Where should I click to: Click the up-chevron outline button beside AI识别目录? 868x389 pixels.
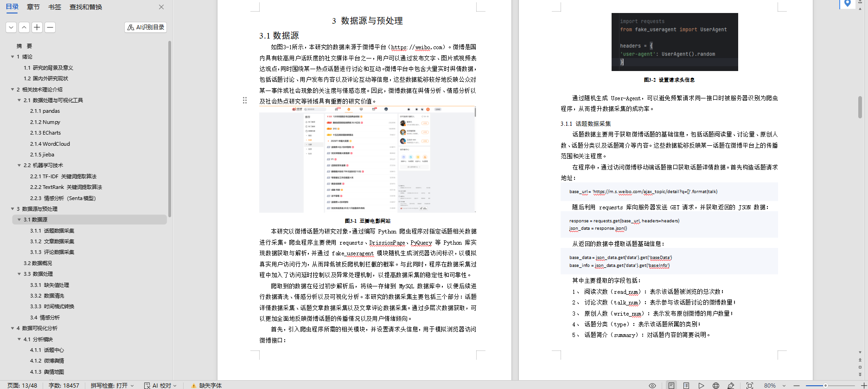24,27
